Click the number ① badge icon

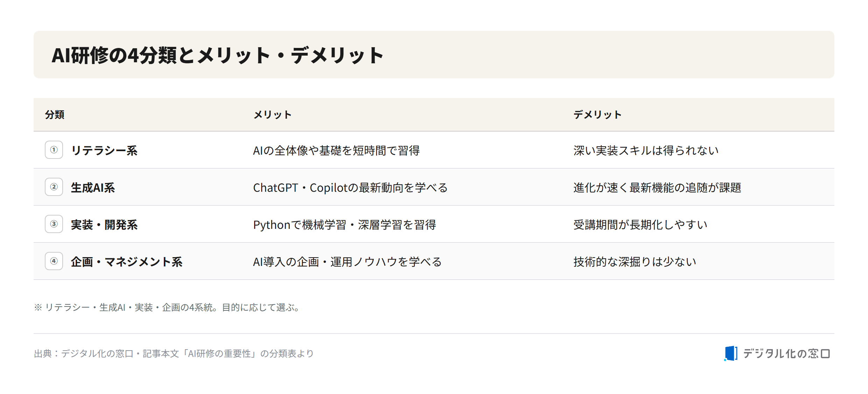coord(54,150)
